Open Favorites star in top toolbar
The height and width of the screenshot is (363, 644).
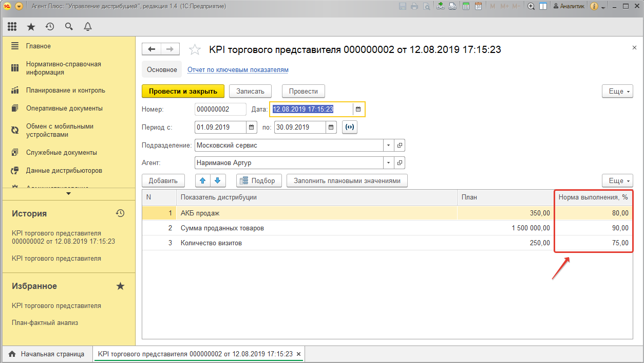(x=31, y=27)
